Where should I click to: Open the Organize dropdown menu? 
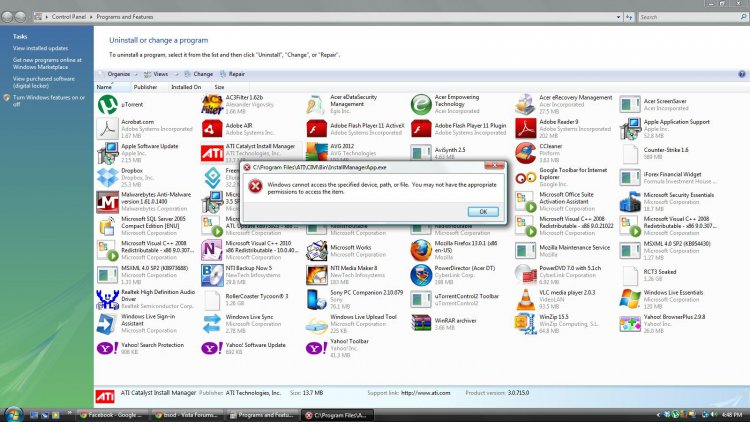(x=118, y=74)
